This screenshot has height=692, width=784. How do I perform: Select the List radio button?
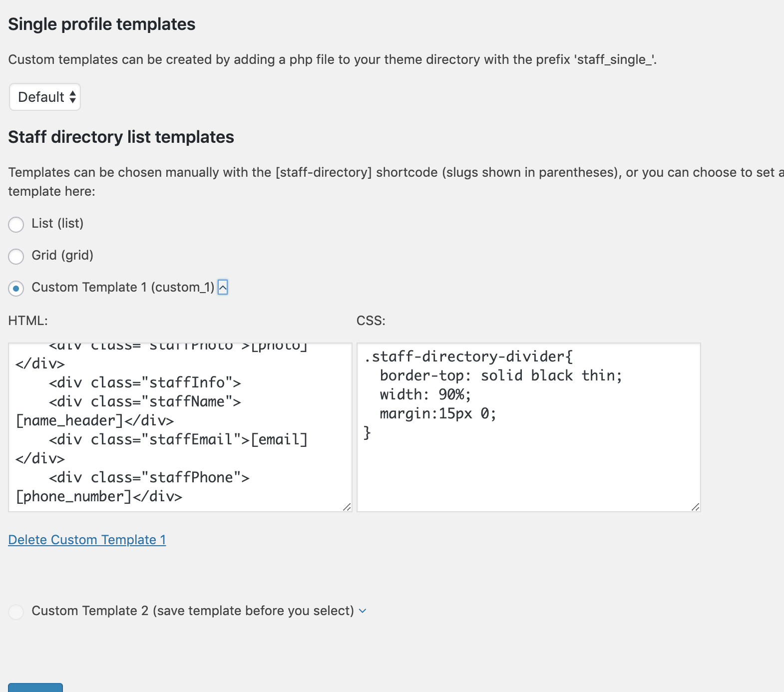pos(16,225)
